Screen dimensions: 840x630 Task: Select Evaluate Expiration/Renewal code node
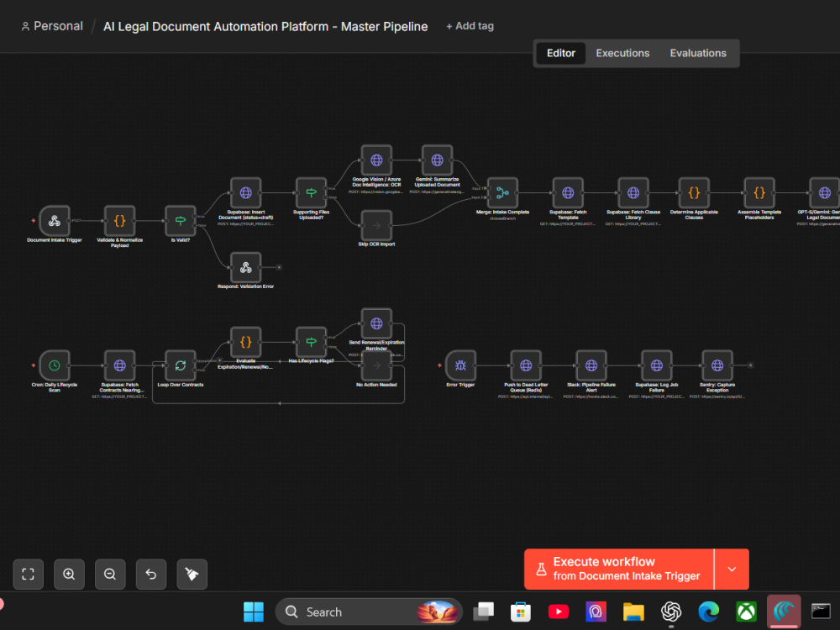click(x=246, y=342)
